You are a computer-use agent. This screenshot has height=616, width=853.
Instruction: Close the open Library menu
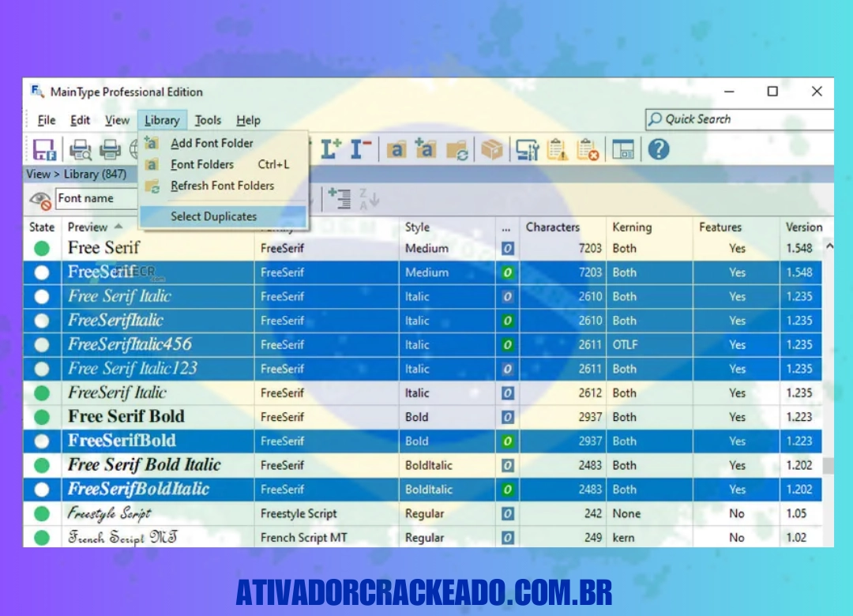[162, 120]
